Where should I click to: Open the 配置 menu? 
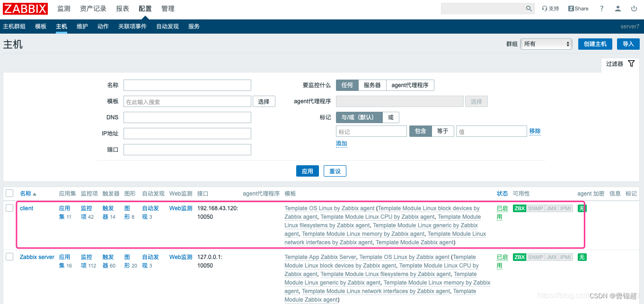pyautogui.click(x=145, y=9)
